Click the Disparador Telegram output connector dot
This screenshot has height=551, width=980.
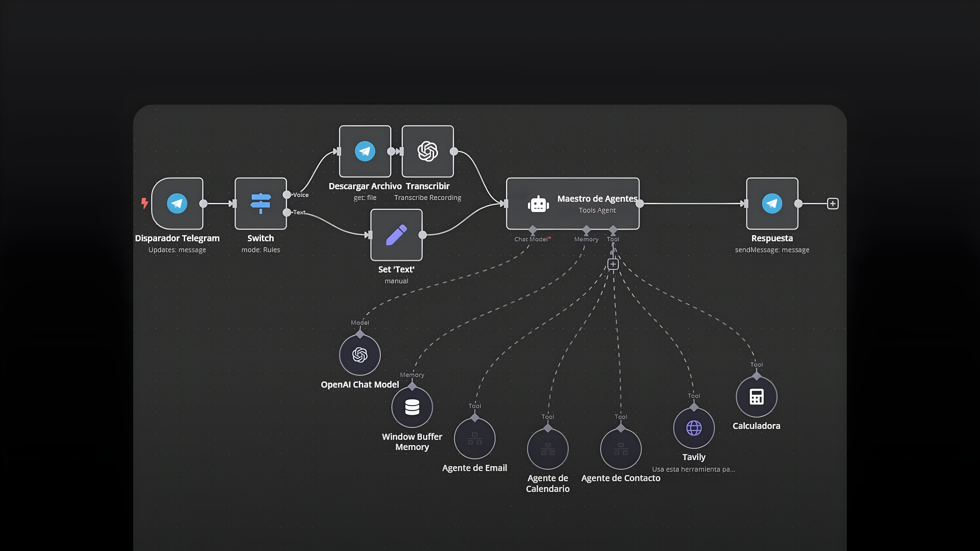tap(204, 203)
